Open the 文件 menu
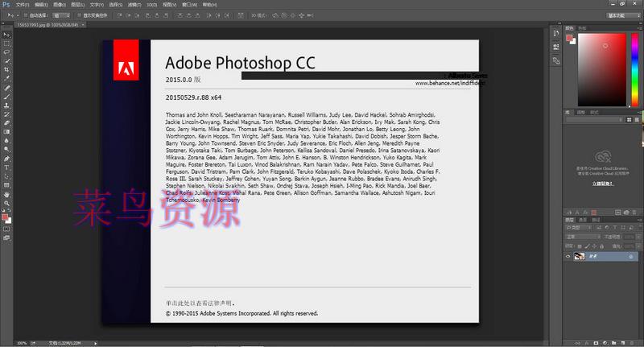Screen dimensions: 644x347 [x=23, y=5]
